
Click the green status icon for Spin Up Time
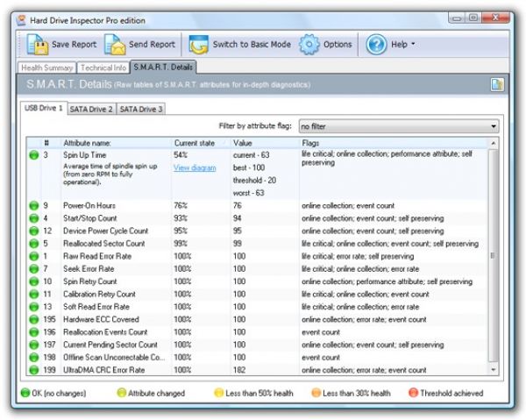32,154
